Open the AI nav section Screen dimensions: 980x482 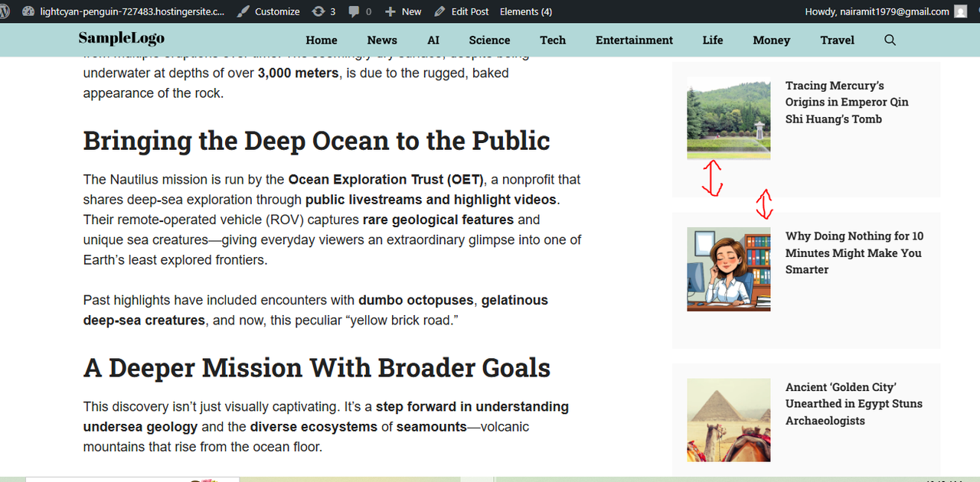coord(433,40)
